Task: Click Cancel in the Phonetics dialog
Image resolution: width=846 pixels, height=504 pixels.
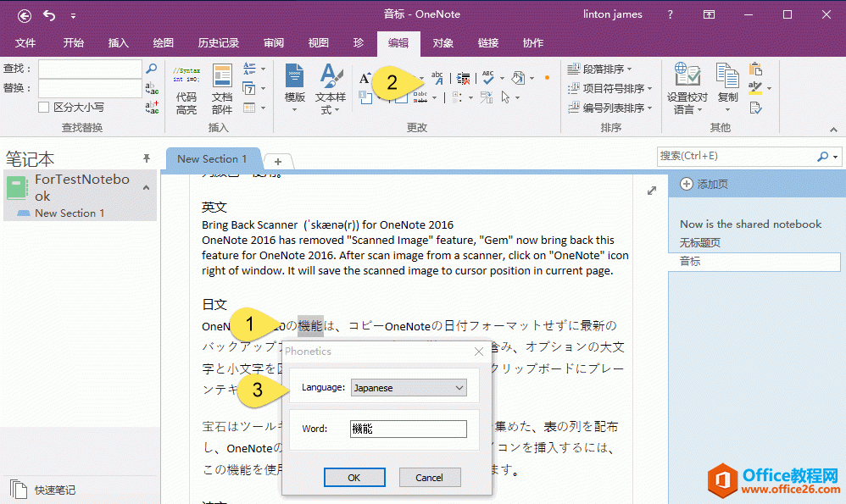Action: coord(430,478)
